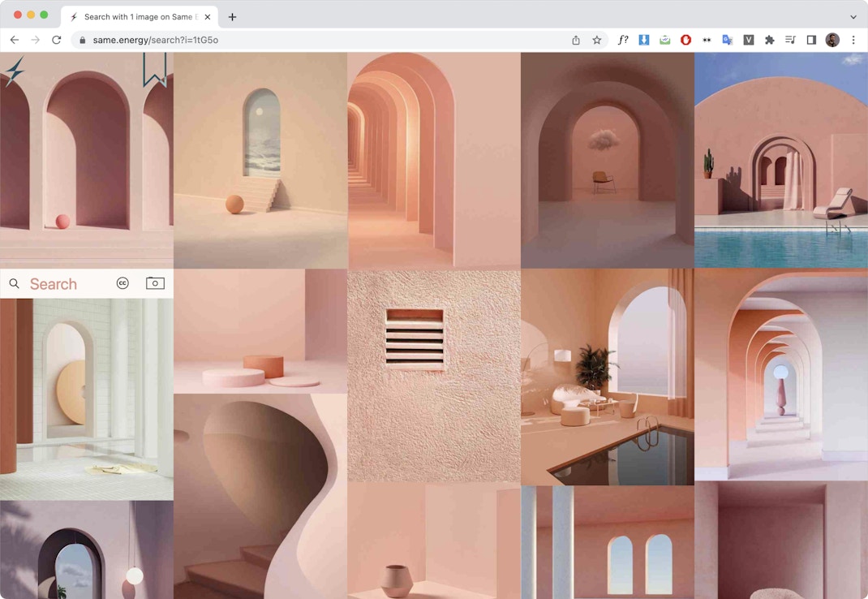Open the Chrome three-dot menu
Viewport: 868px width, 599px height.
coord(853,40)
